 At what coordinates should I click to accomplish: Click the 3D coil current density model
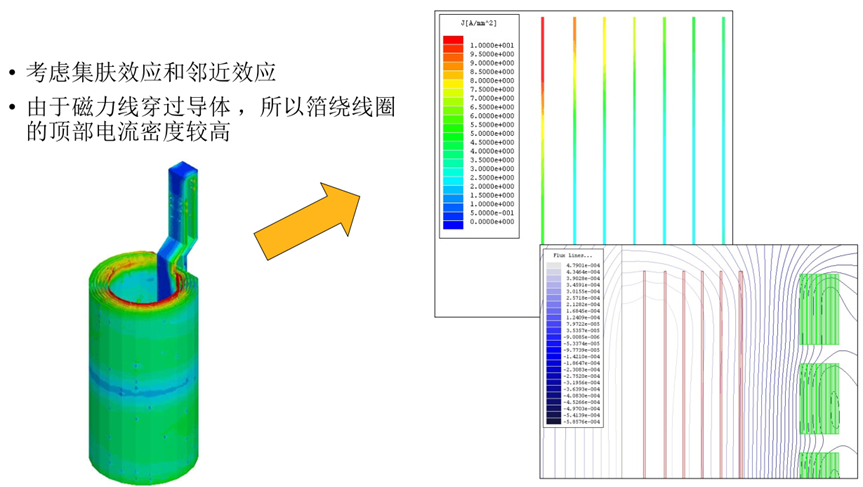[143, 324]
